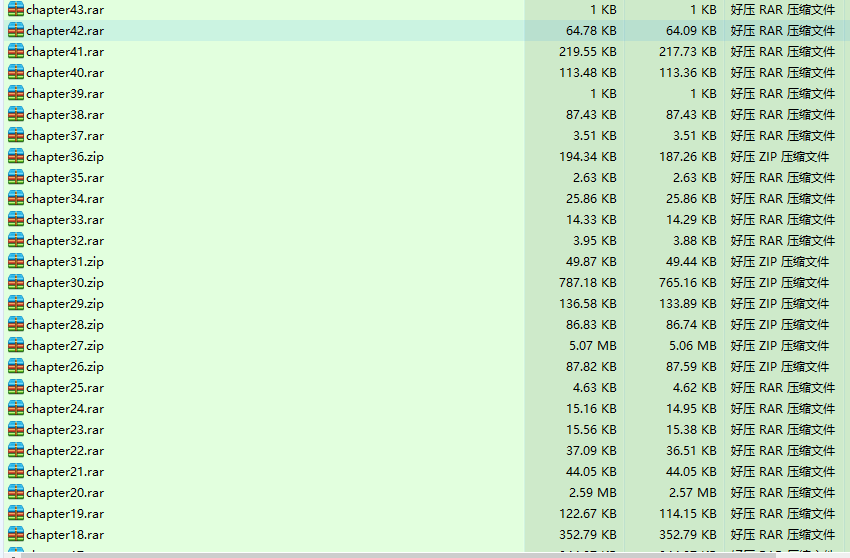Select the chapter26.zip file name
The height and width of the screenshot is (558, 850).
65,366
